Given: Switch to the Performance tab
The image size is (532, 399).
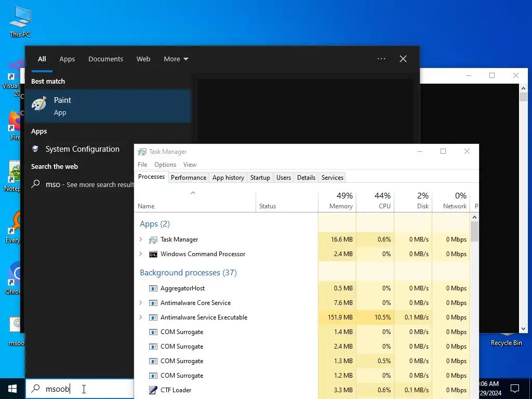Looking at the screenshot, I should pos(188,178).
